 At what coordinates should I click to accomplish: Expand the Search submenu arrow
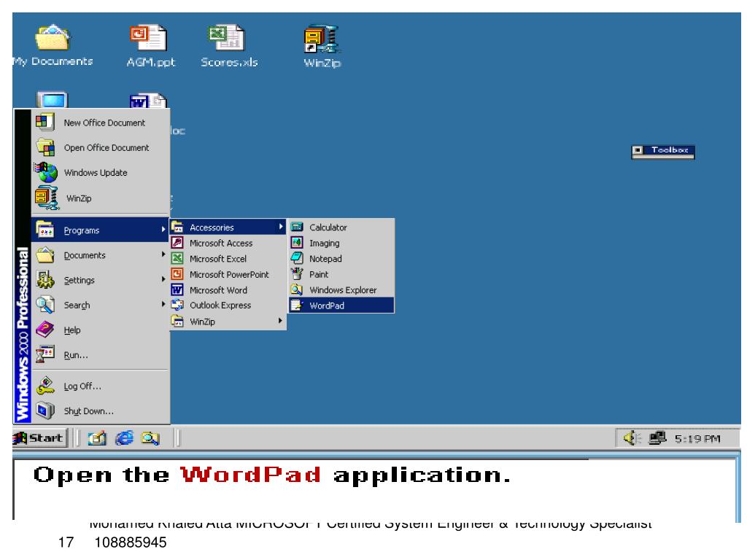tap(163, 304)
